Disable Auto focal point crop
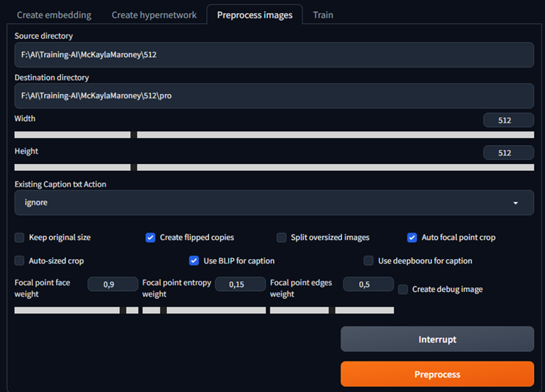This screenshot has height=392, width=545. (412, 238)
